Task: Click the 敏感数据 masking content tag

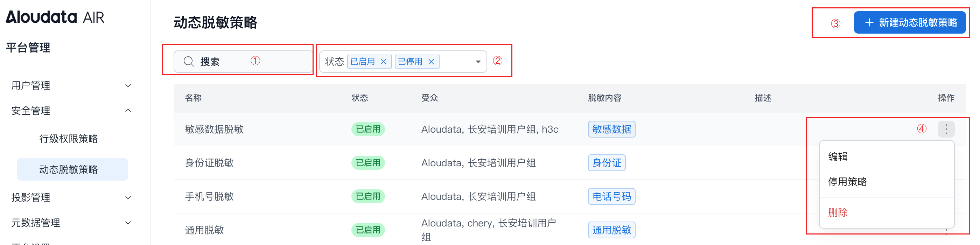Action: [611, 129]
